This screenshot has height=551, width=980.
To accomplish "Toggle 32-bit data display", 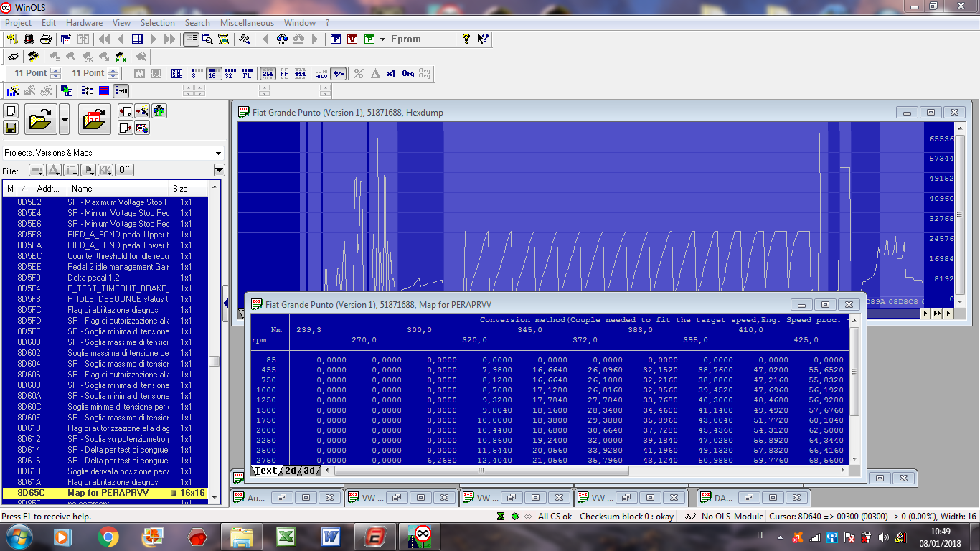I will [x=230, y=73].
